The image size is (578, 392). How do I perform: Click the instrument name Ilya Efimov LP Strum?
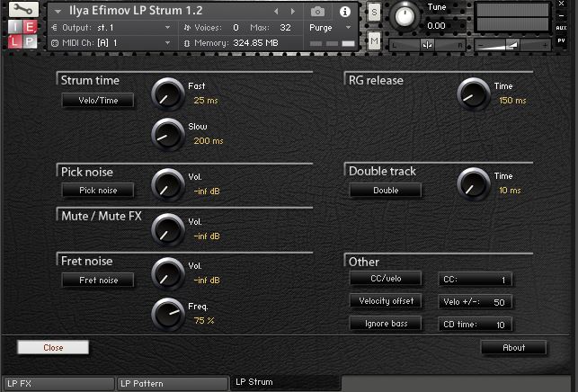coord(136,11)
